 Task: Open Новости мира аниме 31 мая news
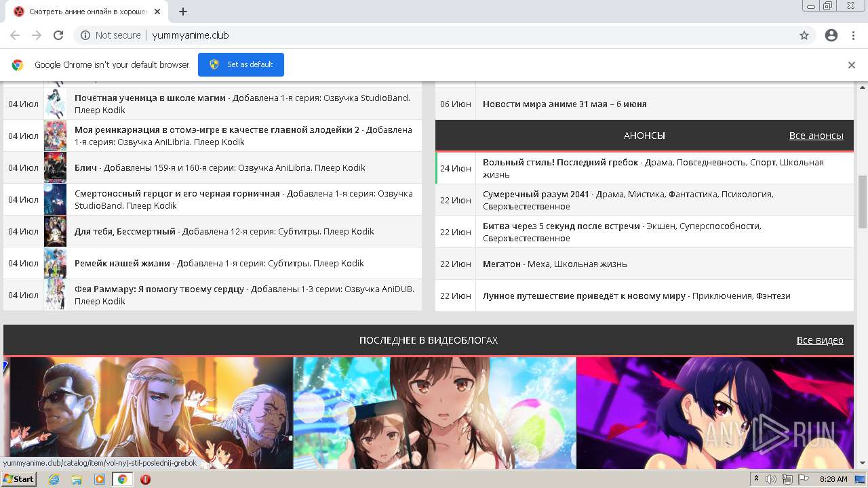[564, 104]
